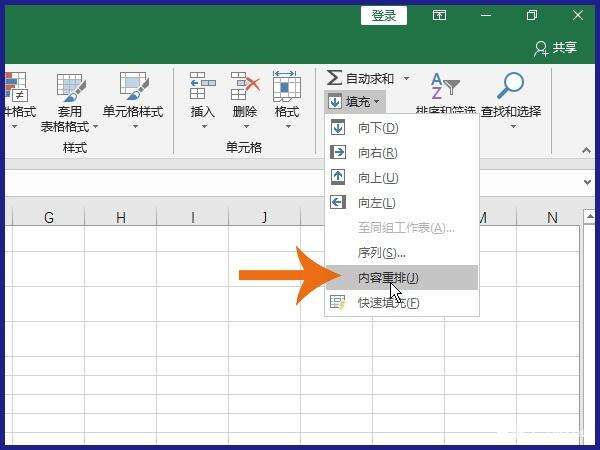The image size is (600, 450).
Task: Expand the 单元格样式 dropdown arrow
Action: (135, 126)
